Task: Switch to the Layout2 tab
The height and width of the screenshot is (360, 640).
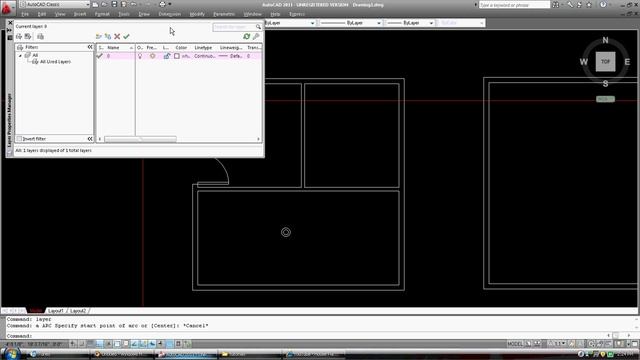Action: point(78,311)
